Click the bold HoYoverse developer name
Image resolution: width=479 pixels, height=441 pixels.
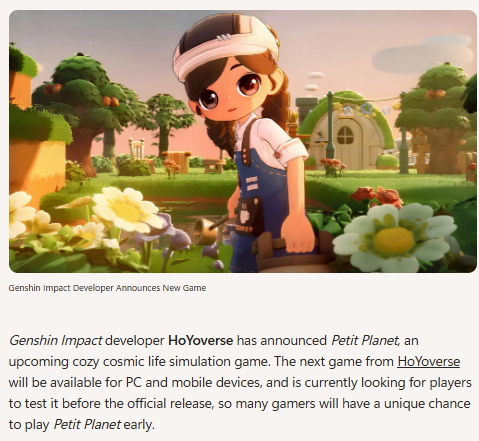pyautogui.click(x=200, y=341)
